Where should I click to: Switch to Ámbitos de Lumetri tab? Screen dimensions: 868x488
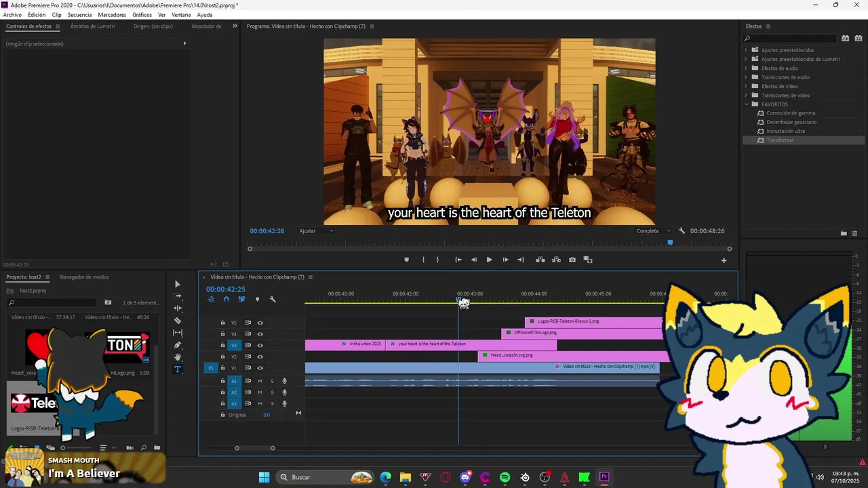[92, 26]
